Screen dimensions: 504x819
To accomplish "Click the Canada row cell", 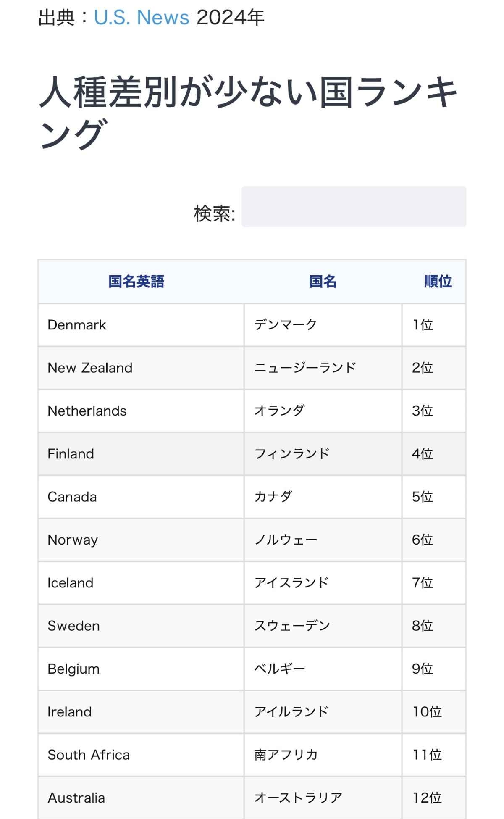I will [72, 497].
